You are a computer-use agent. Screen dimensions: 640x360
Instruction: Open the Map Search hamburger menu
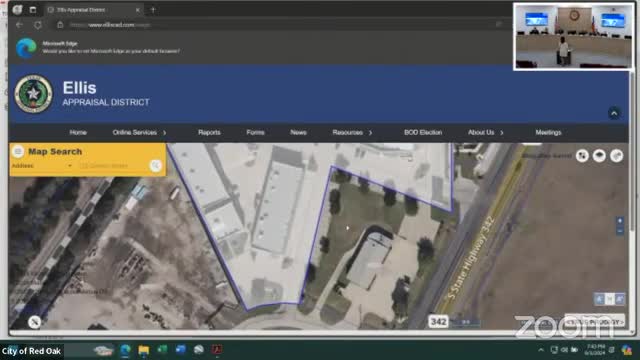point(18,151)
